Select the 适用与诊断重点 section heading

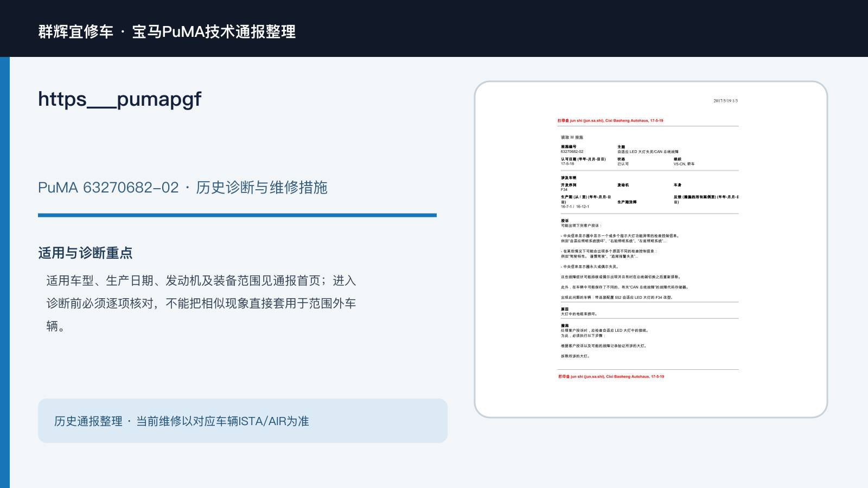coord(85,253)
